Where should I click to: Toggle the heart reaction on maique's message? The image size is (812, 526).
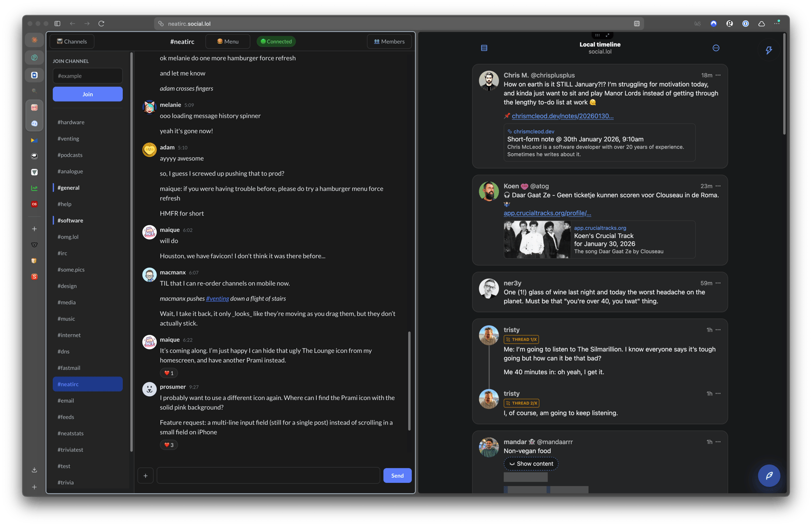pyautogui.click(x=169, y=373)
